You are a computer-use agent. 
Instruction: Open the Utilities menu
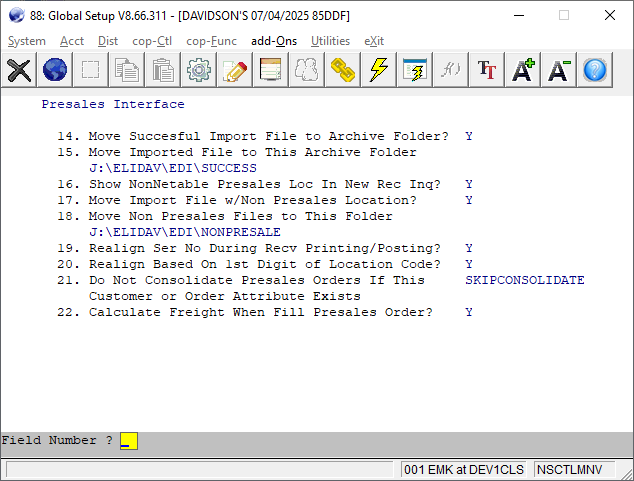point(330,41)
